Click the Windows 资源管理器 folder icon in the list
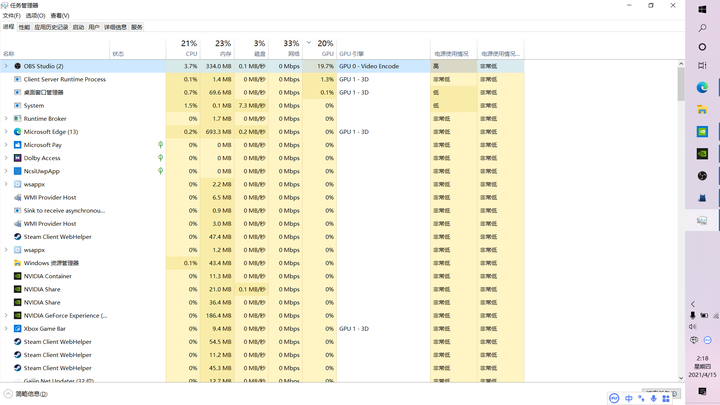Screen dimensions: 720x405 (17, 263)
